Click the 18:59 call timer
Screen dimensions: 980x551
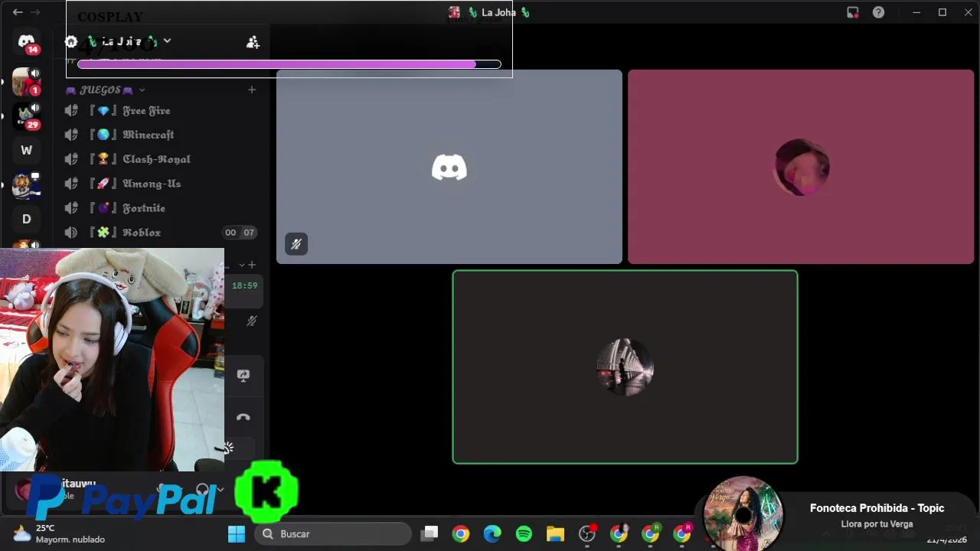pyautogui.click(x=244, y=285)
